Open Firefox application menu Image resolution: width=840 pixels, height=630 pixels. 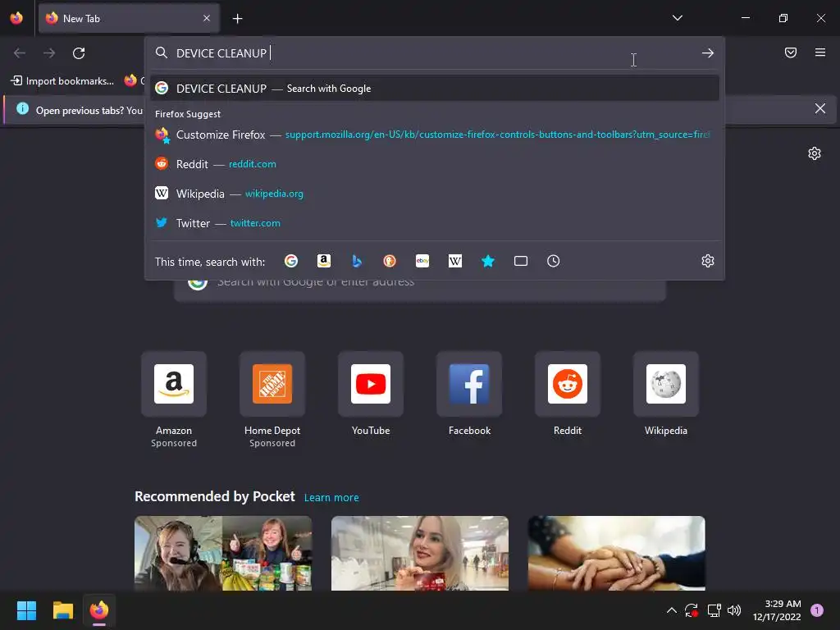820,52
